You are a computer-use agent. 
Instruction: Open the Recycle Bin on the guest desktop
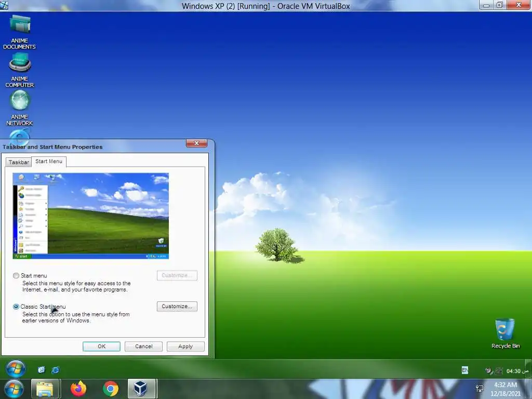pos(505,333)
